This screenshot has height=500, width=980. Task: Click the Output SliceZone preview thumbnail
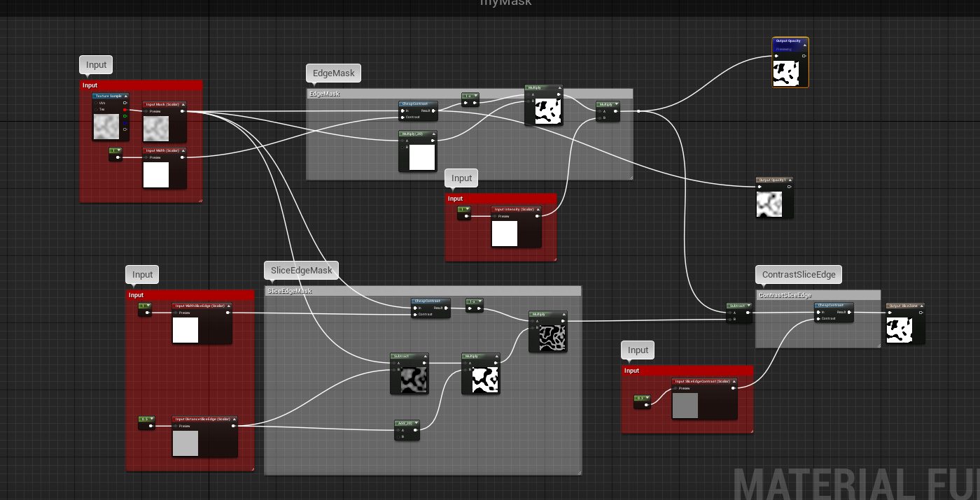click(899, 330)
